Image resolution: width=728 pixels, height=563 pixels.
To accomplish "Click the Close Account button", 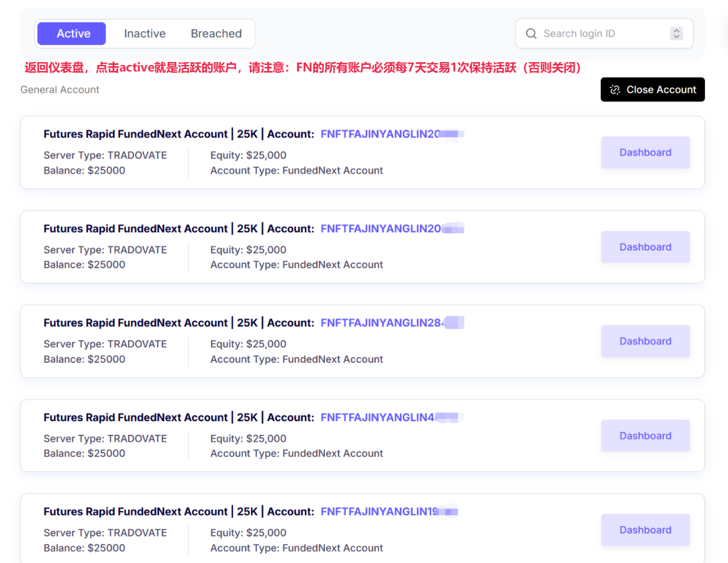I will click(652, 90).
